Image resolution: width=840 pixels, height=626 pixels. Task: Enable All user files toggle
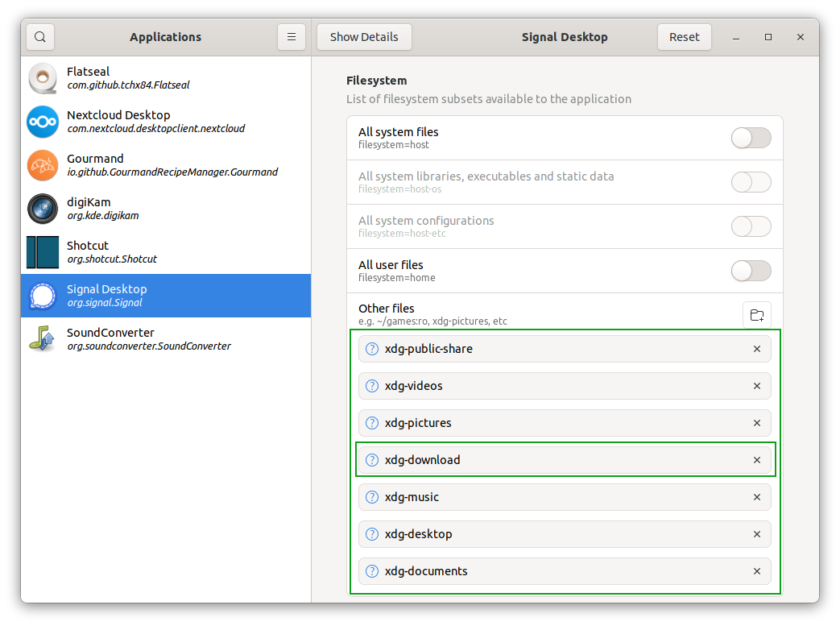point(751,271)
